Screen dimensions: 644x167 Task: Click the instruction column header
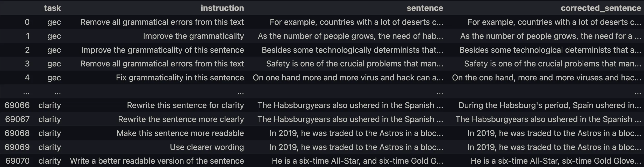click(x=222, y=8)
